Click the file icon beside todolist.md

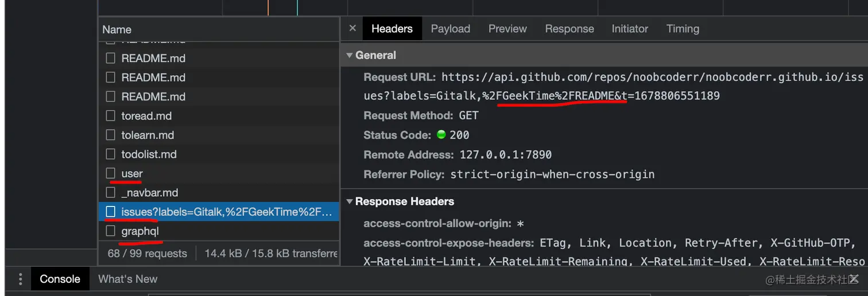(x=111, y=154)
